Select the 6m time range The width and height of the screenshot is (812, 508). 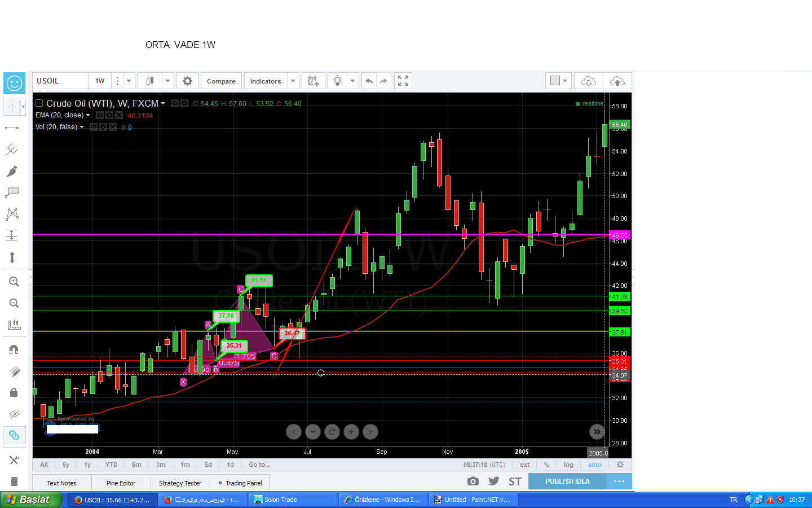136,465
